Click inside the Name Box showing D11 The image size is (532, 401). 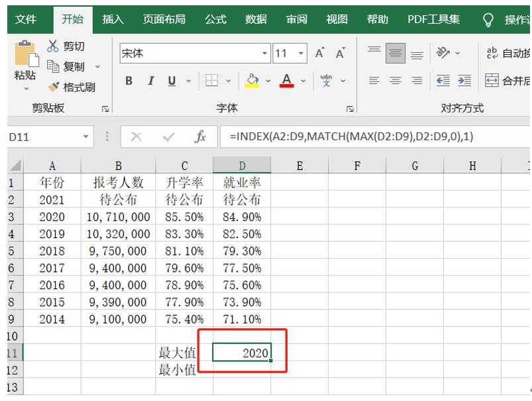tap(43, 137)
